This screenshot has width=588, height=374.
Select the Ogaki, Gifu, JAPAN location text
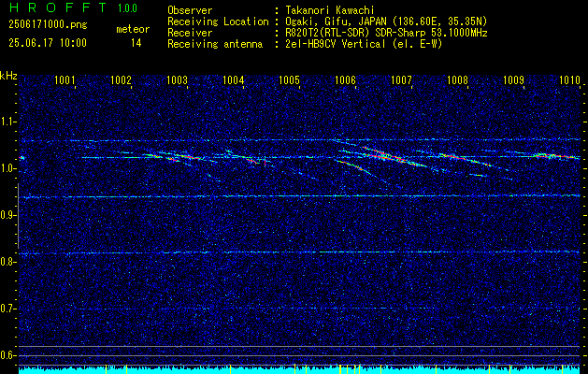tap(386, 22)
